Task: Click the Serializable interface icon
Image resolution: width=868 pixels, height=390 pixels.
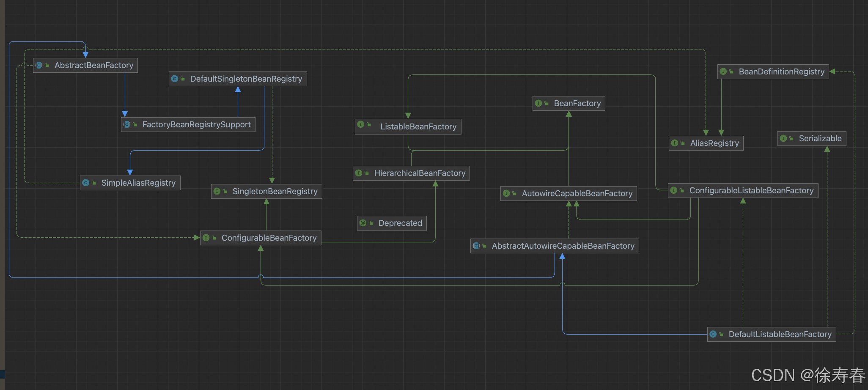Action: coord(783,138)
